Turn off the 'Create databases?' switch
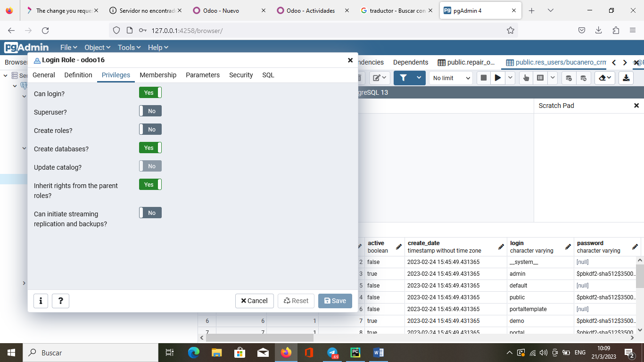The image size is (644, 362). 150,148
